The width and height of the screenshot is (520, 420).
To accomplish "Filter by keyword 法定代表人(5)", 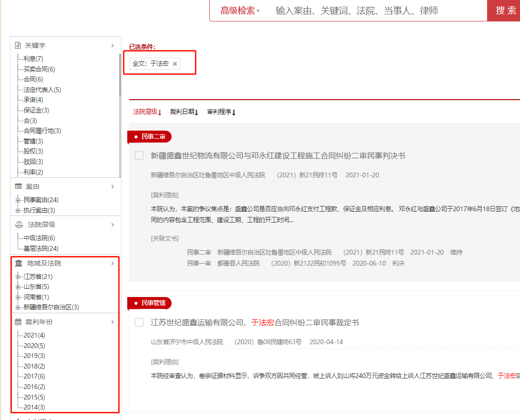I will click(x=42, y=90).
